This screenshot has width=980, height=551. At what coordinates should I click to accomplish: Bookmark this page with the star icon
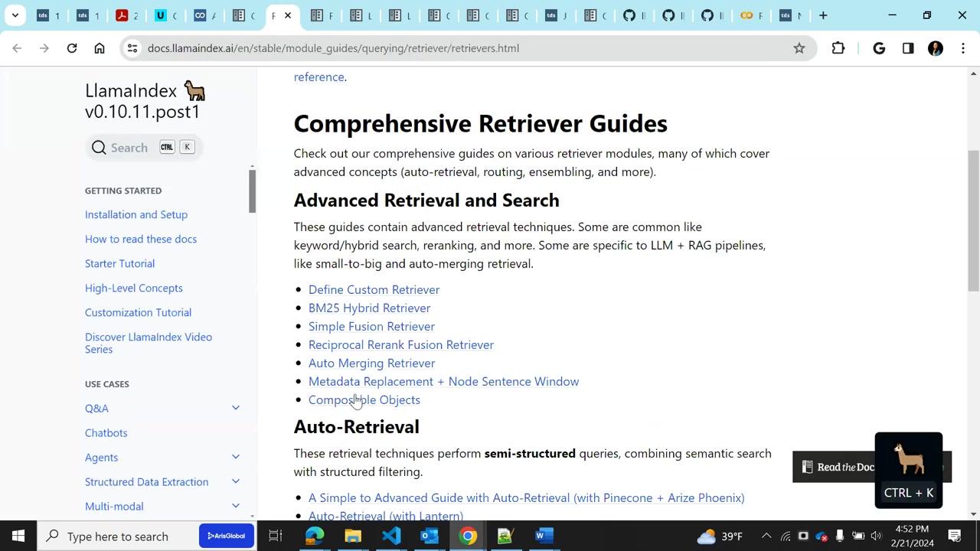tap(799, 48)
